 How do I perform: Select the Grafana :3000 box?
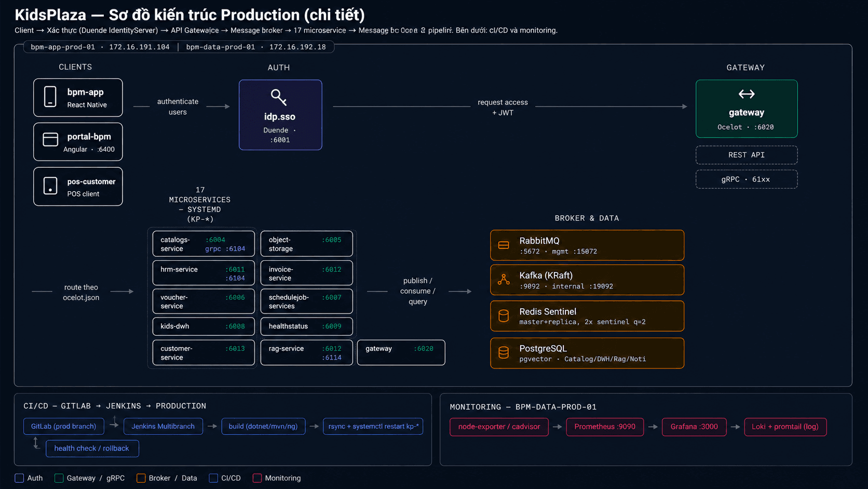[x=694, y=427]
